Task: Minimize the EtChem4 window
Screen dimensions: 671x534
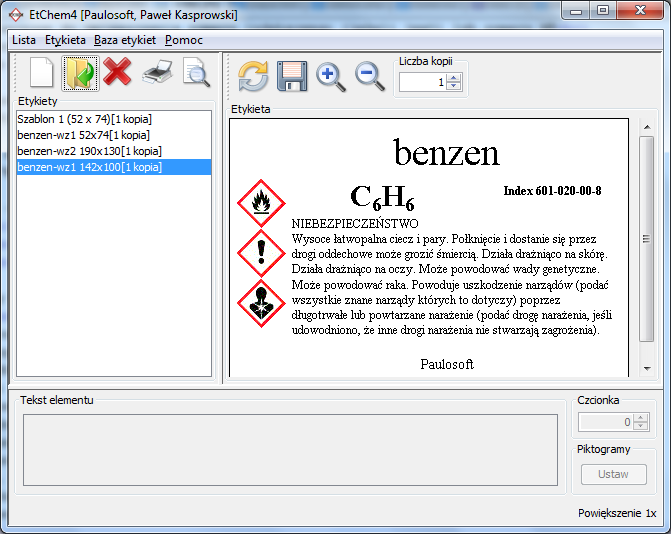Action: (576, 10)
